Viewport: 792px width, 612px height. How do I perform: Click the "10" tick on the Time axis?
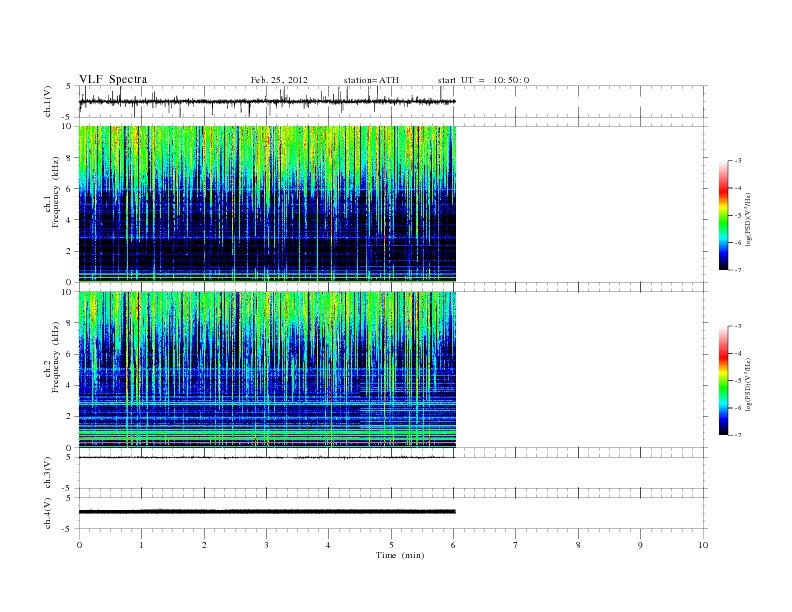(703, 545)
